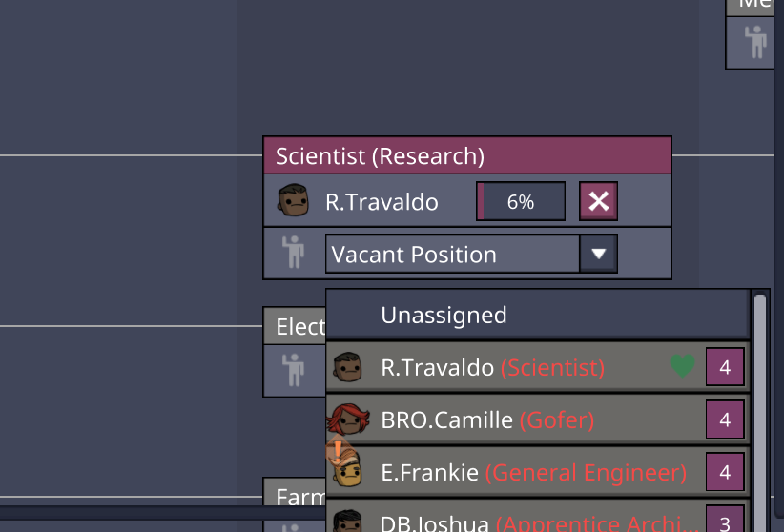Expand the Vacant Position dropdown arrow

coord(598,255)
